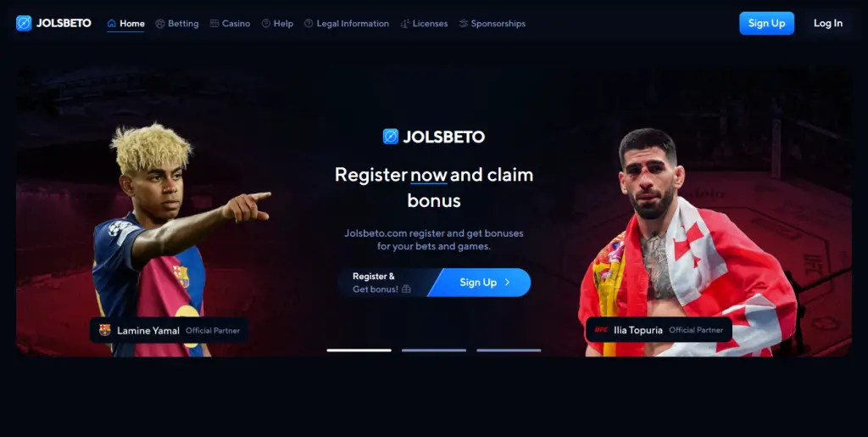Switch to the second carousel slide indicator
The width and height of the screenshot is (868, 437).
click(434, 350)
